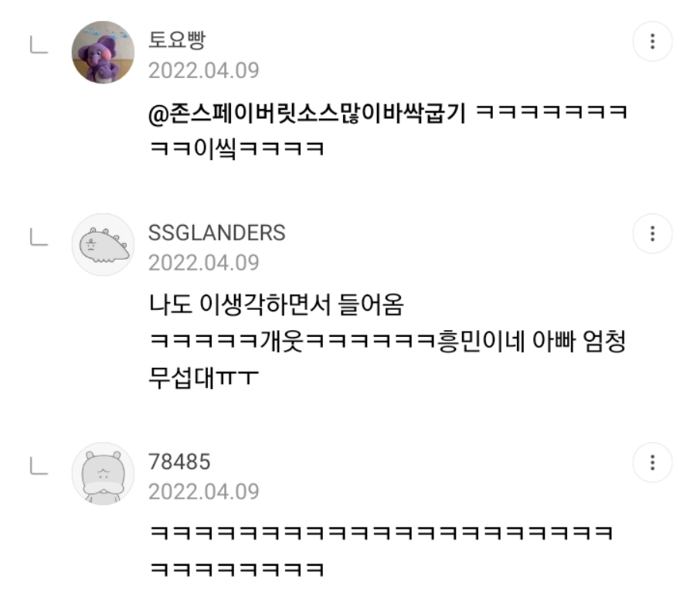
Task: Click the '무섭대ㅠㅜ' comment text
Action: (203, 378)
